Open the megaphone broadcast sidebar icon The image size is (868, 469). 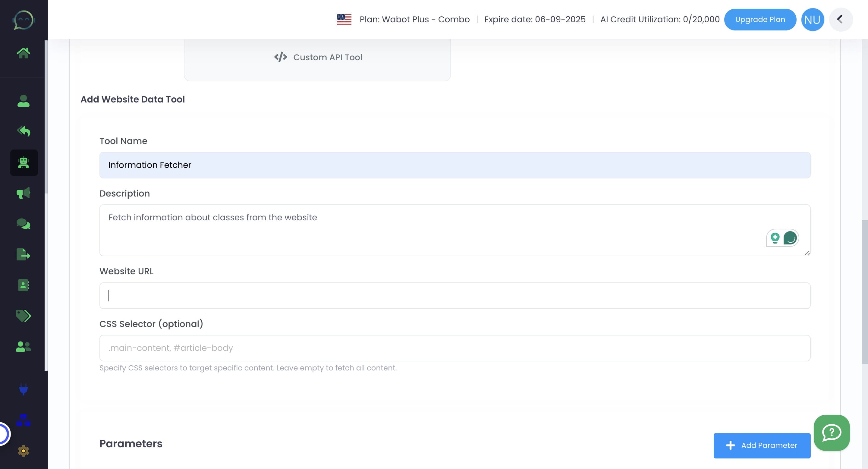point(23,193)
